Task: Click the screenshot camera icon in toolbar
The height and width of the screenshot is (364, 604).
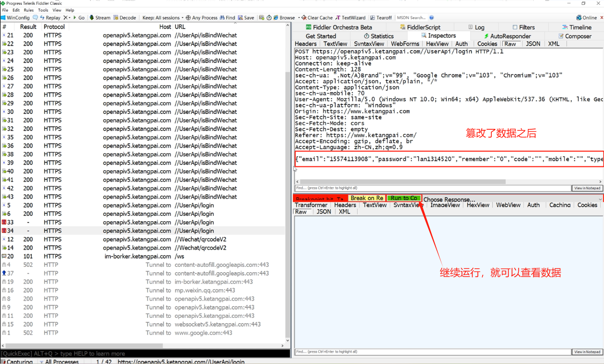Action: 261,18
